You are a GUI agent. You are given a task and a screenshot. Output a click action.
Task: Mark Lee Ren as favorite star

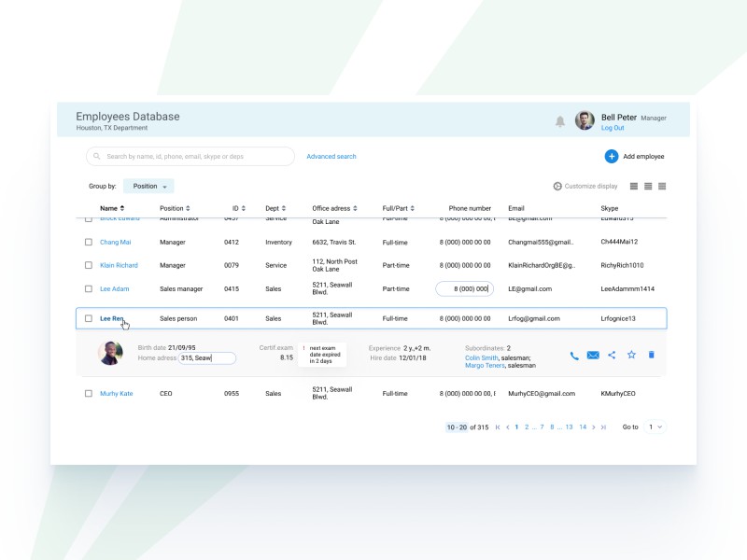coord(631,355)
